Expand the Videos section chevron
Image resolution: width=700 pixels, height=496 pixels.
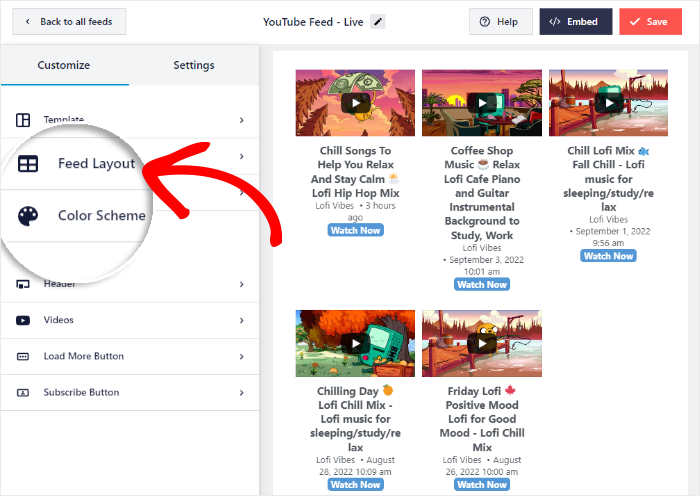(242, 320)
